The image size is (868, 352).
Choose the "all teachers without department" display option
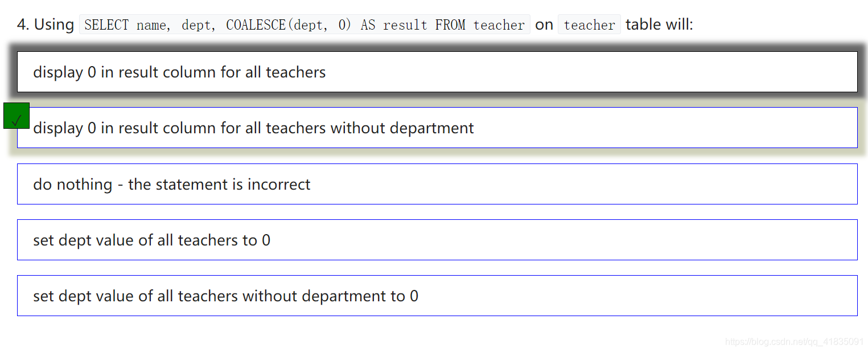point(437,128)
